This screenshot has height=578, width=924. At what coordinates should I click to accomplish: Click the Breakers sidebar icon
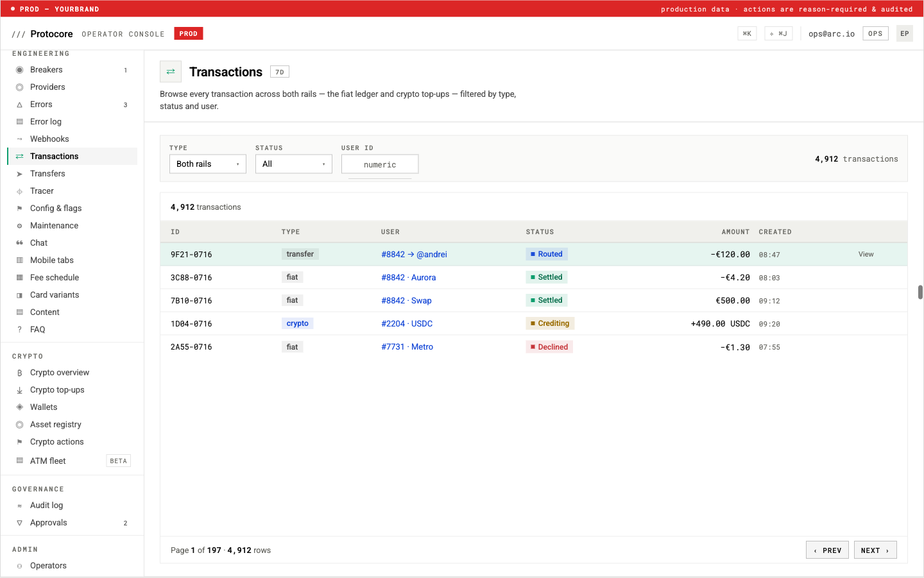point(19,70)
